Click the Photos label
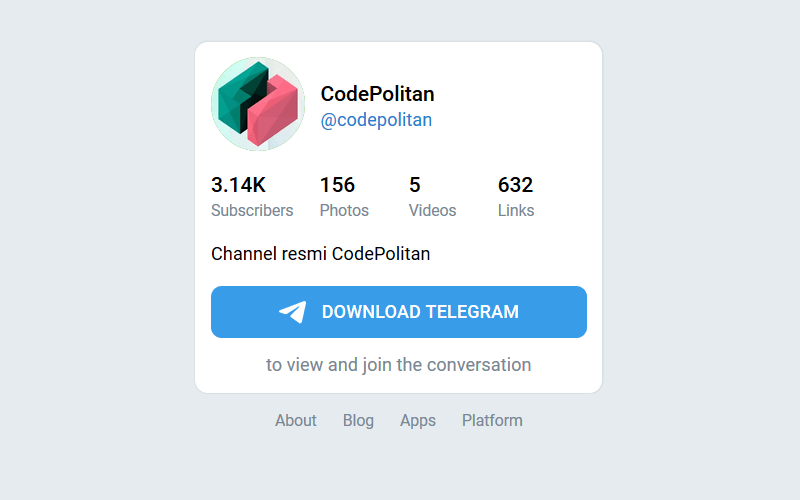The height and width of the screenshot is (500, 800). pyautogui.click(x=344, y=210)
